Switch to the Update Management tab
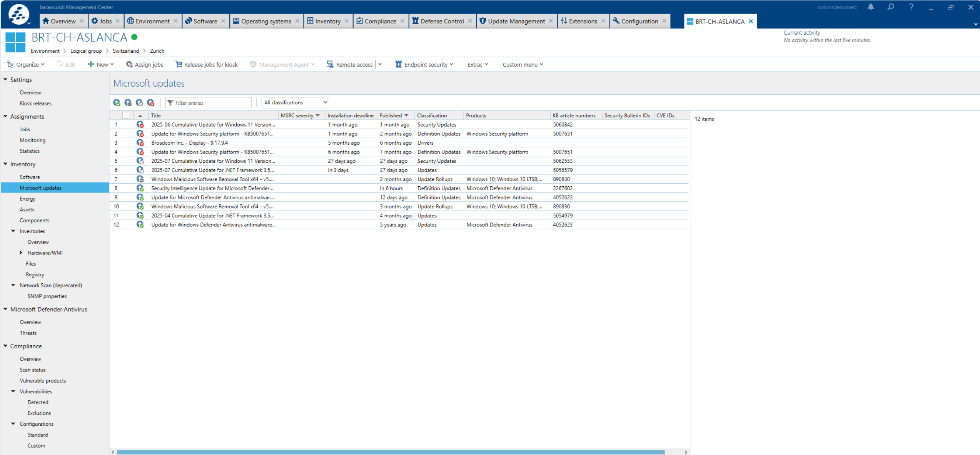The height and width of the screenshot is (455, 980). tap(516, 21)
